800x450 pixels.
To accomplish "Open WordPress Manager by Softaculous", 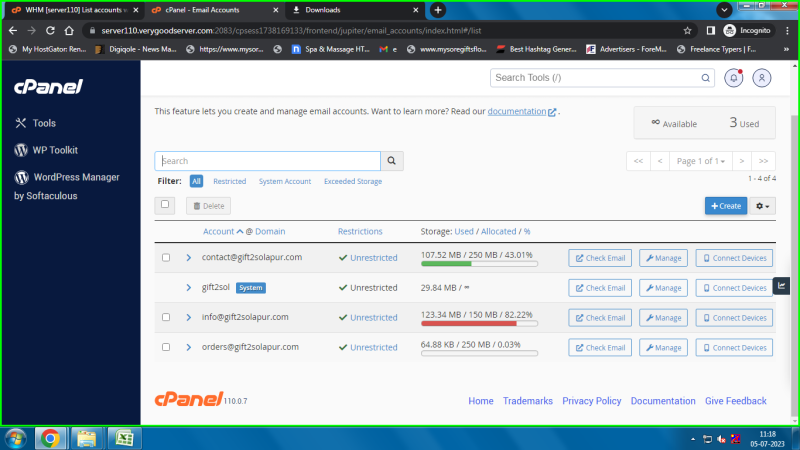I will 66,177.
